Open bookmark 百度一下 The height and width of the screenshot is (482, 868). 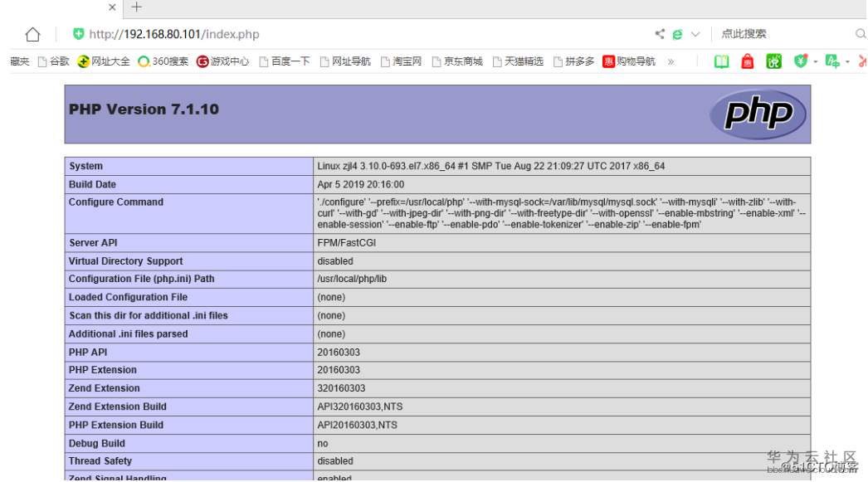click(x=285, y=61)
